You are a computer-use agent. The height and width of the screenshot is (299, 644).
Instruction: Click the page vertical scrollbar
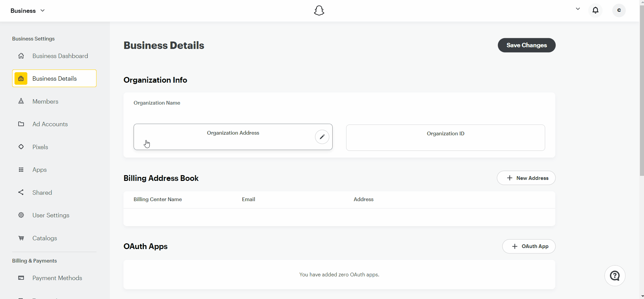click(x=642, y=91)
